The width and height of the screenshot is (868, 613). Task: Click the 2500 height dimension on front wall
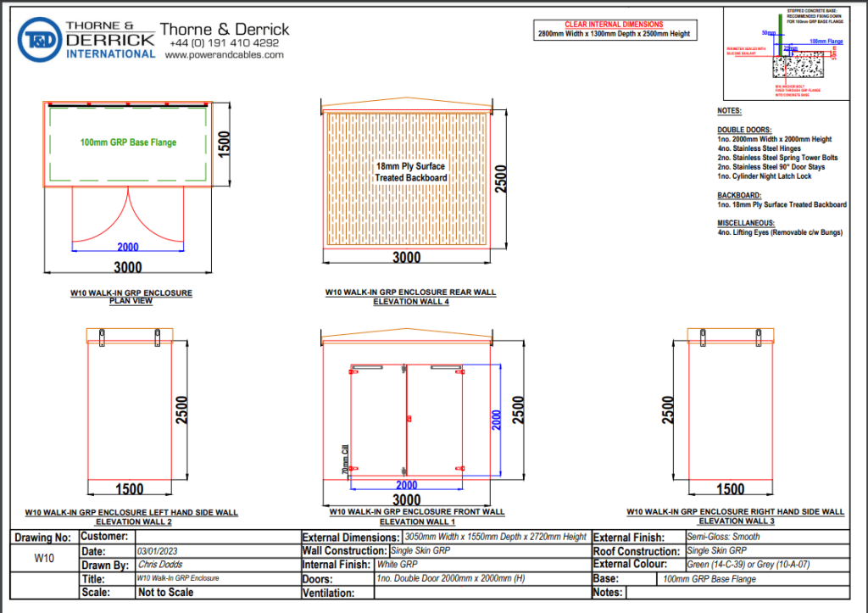pyautogui.click(x=518, y=410)
